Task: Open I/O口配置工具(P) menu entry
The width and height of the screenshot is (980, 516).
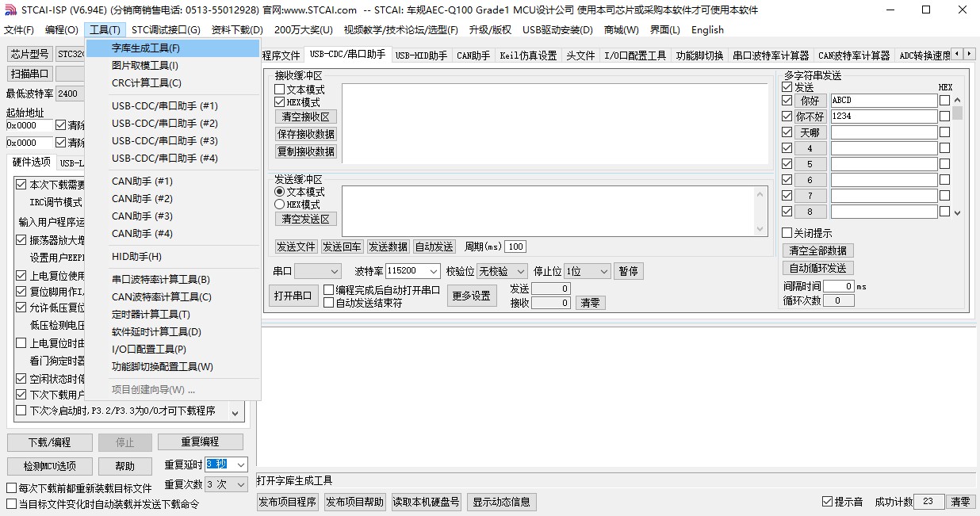Action: pyautogui.click(x=174, y=350)
